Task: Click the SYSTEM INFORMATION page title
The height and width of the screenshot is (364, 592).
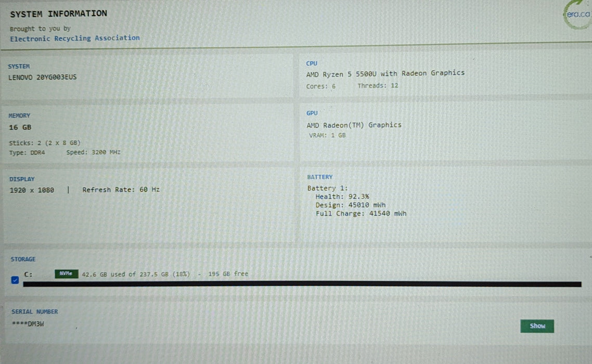Action: pos(58,14)
